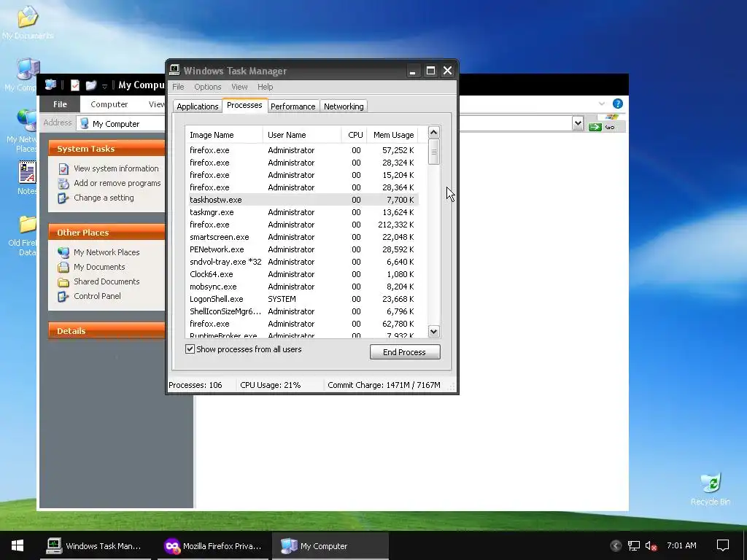Image resolution: width=747 pixels, height=560 pixels.
Task: Select firefox.exe using 62,780 K memory
Action: tap(302, 323)
